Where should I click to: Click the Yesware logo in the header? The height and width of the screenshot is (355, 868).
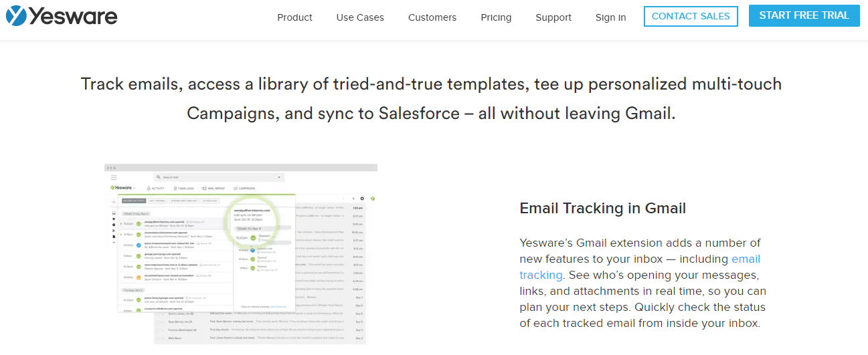62,17
